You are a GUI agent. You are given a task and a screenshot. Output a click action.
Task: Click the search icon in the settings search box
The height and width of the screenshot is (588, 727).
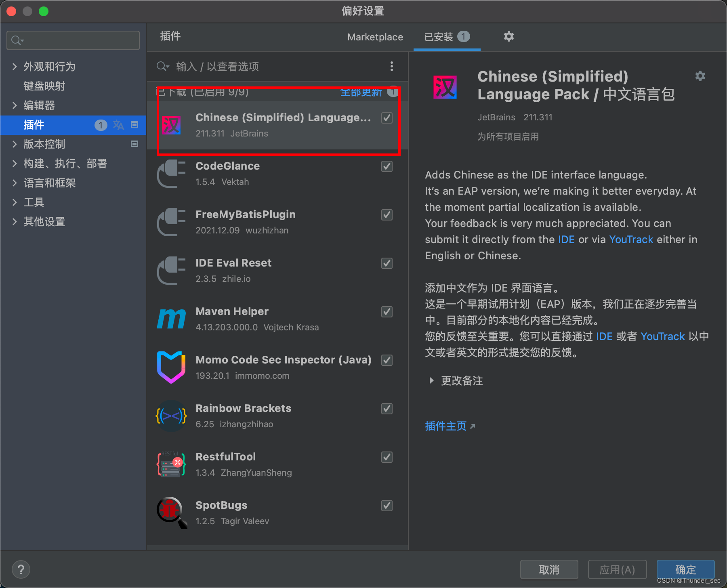17,40
